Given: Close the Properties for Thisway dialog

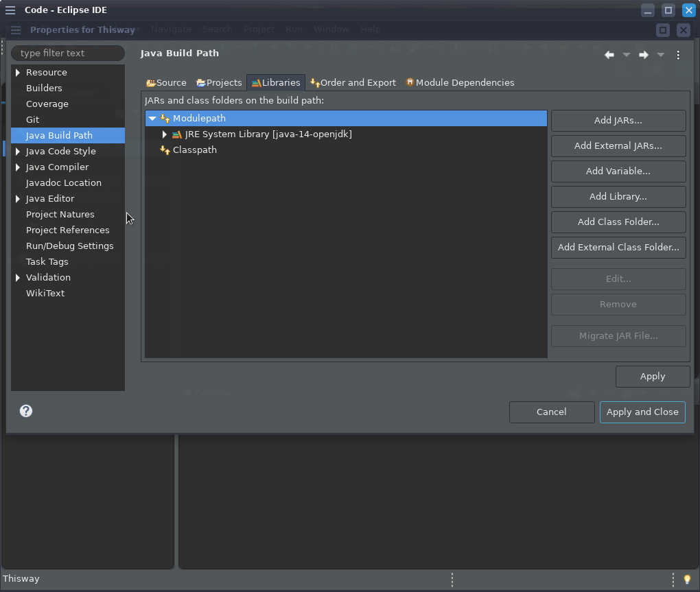Looking at the screenshot, I should point(683,30).
